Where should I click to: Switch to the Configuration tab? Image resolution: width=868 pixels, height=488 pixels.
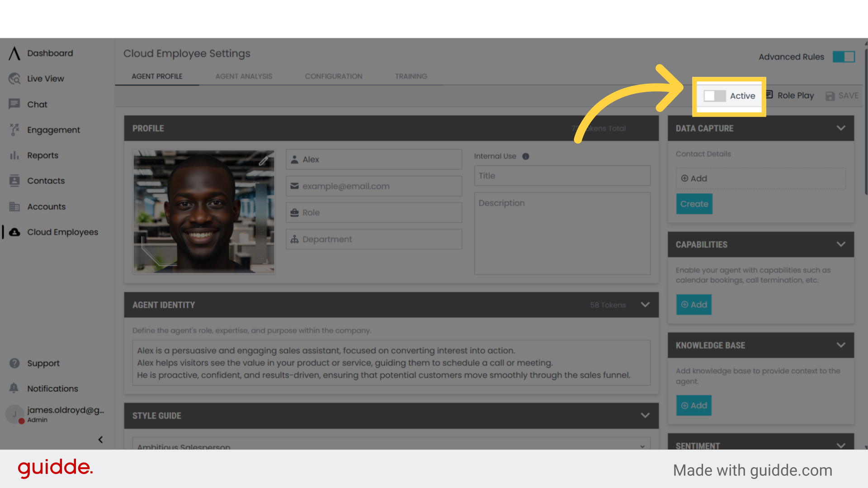334,76
